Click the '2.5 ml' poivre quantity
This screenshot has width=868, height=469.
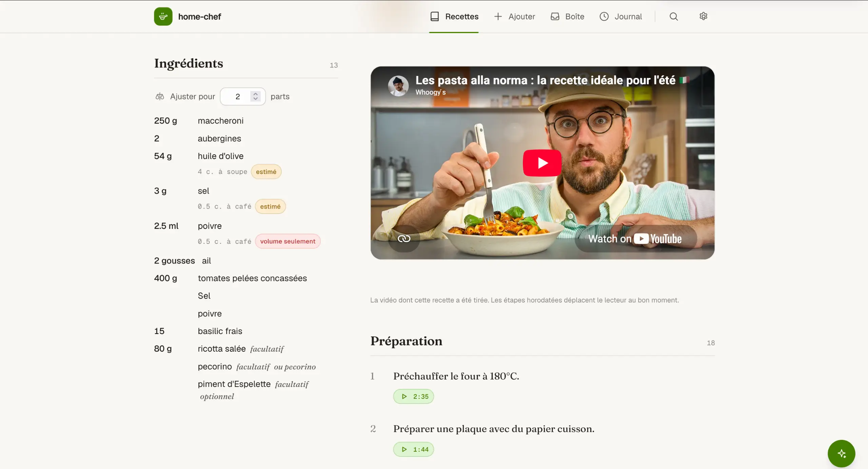(x=166, y=226)
